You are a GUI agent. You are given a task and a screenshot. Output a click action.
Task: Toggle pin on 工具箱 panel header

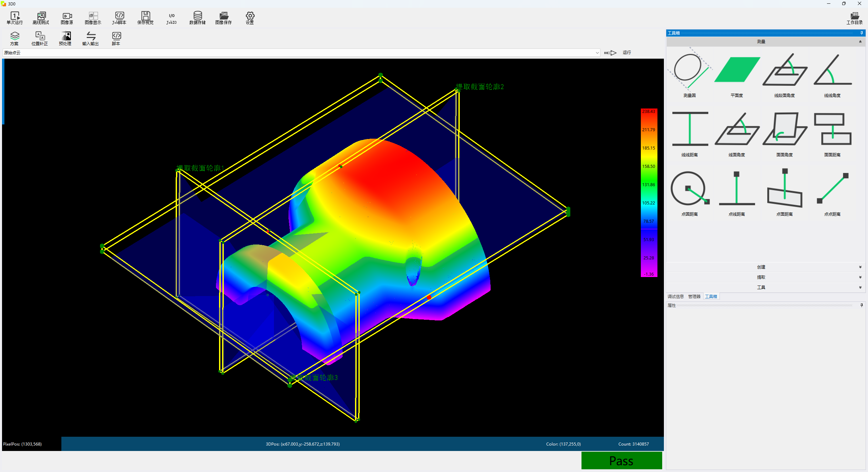(861, 33)
